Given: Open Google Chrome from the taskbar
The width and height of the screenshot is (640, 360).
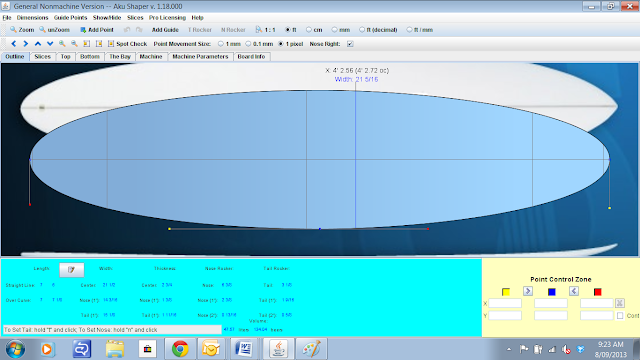Looking at the screenshot, I should click(x=180, y=349).
